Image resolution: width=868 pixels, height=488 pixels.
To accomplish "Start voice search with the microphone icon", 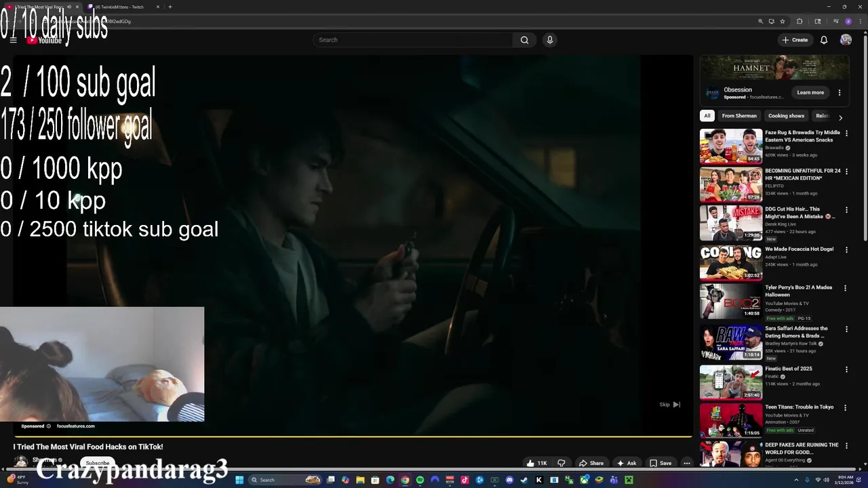I will 550,40.
